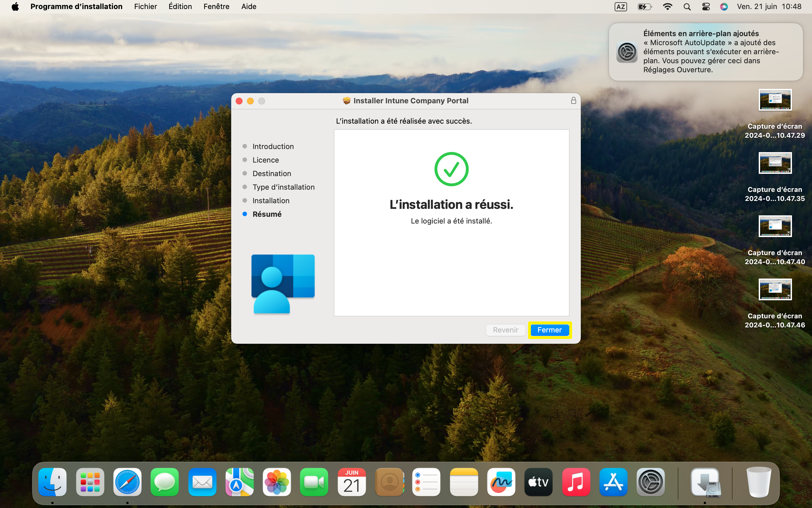Click the green success checkmark icon
Viewport: 812px width, 508px height.
click(451, 169)
